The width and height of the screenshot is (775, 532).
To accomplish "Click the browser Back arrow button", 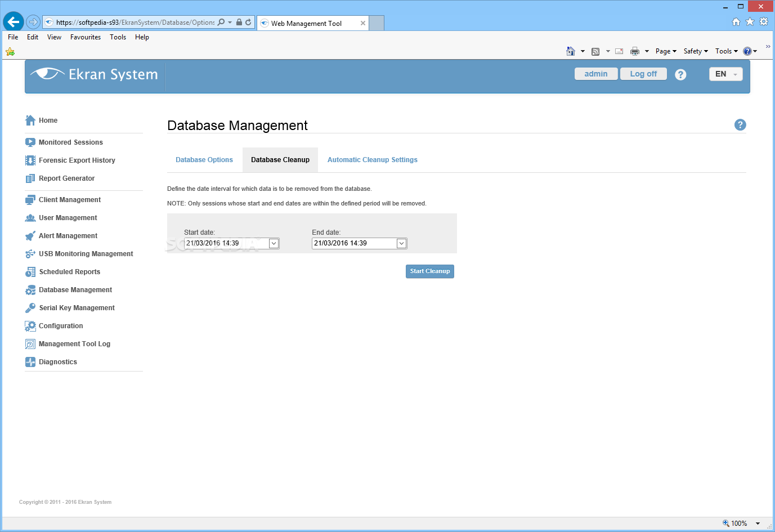I will point(14,22).
